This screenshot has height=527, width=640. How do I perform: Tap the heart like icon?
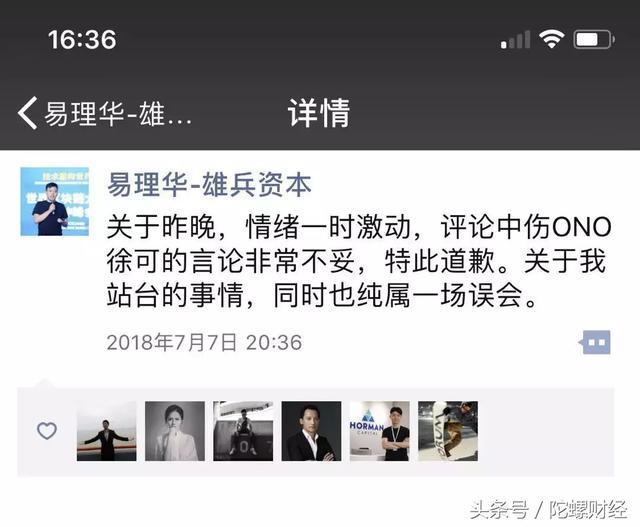pyautogui.click(x=47, y=431)
